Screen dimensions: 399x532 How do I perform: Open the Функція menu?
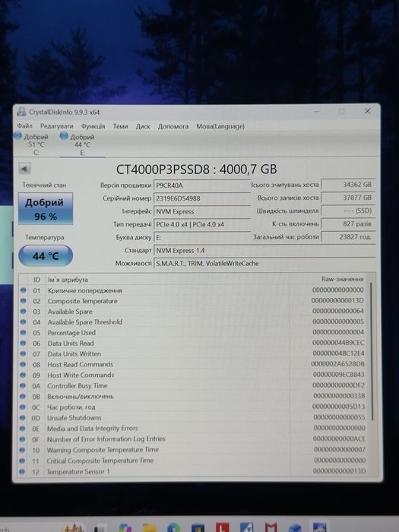coord(93,126)
